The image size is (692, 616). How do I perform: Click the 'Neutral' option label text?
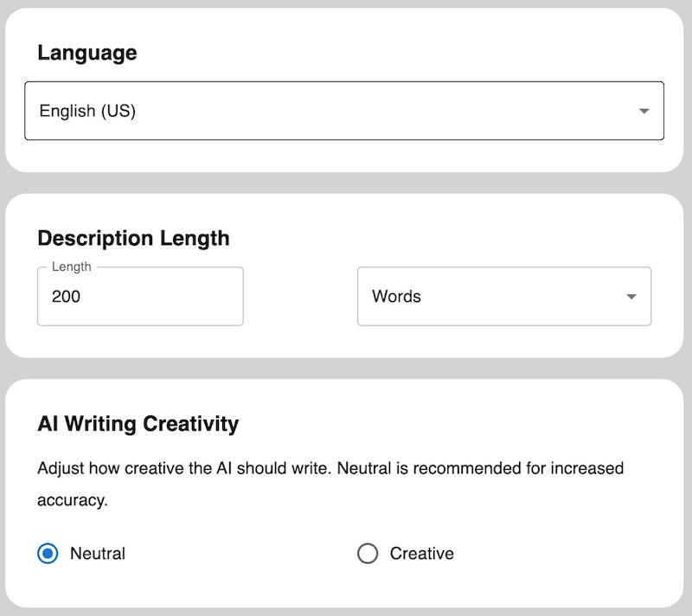tap(98, 554)
